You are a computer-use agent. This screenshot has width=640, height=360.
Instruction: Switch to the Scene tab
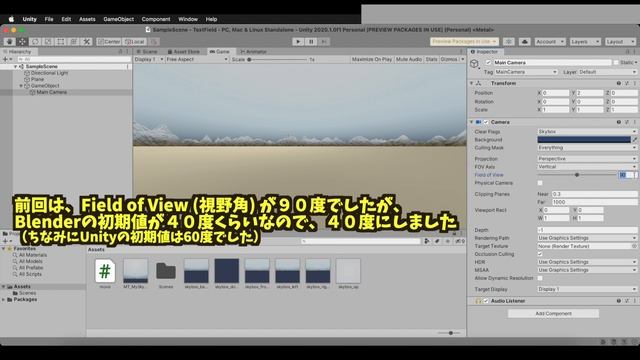click(x=147, y=52)
